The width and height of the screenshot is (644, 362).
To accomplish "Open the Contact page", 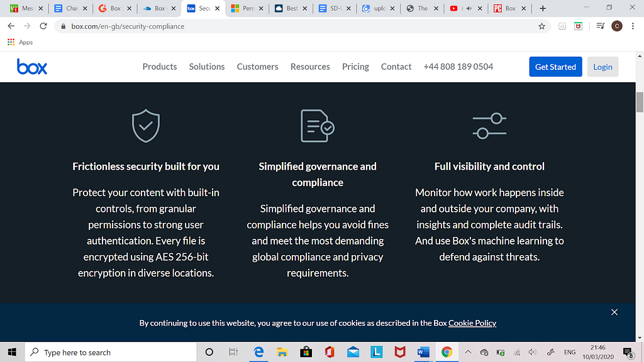I will (396, 67).
